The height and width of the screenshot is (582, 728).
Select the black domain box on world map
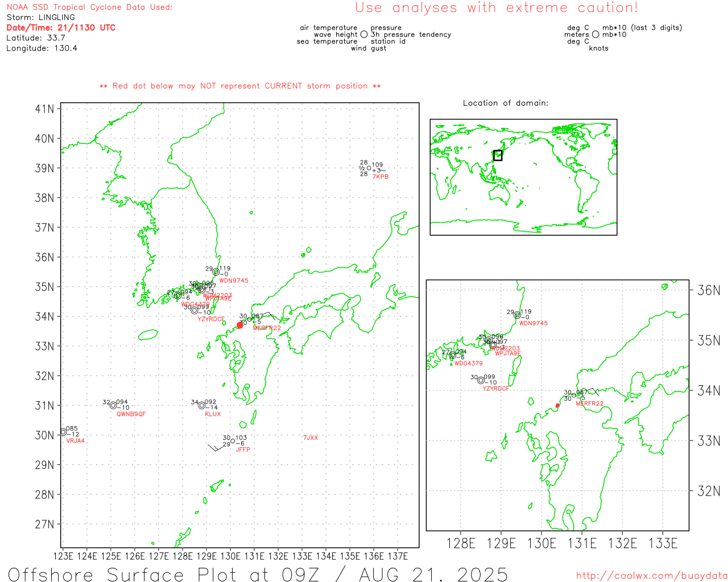[x=498, y=155]
